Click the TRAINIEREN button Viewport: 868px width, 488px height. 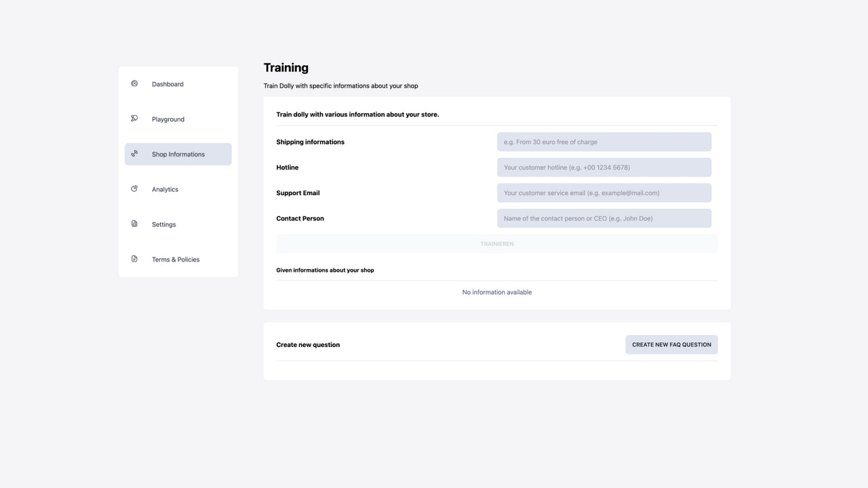(x=497, y=243)
